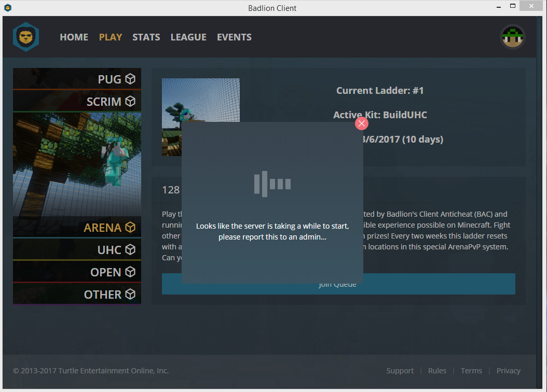Close the server starting dialog with red X
The width and height of the screenshot is (547, 392).
362,123
